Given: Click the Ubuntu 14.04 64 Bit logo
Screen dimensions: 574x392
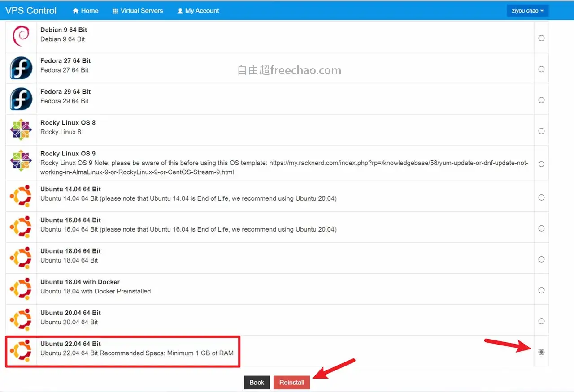Looking at the screenshot, I should [x=21, y=196].
